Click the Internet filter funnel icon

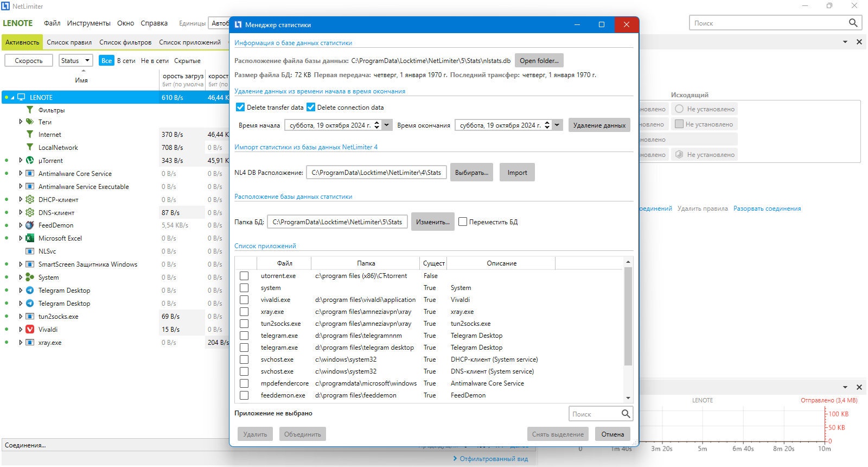click(30, 134)
